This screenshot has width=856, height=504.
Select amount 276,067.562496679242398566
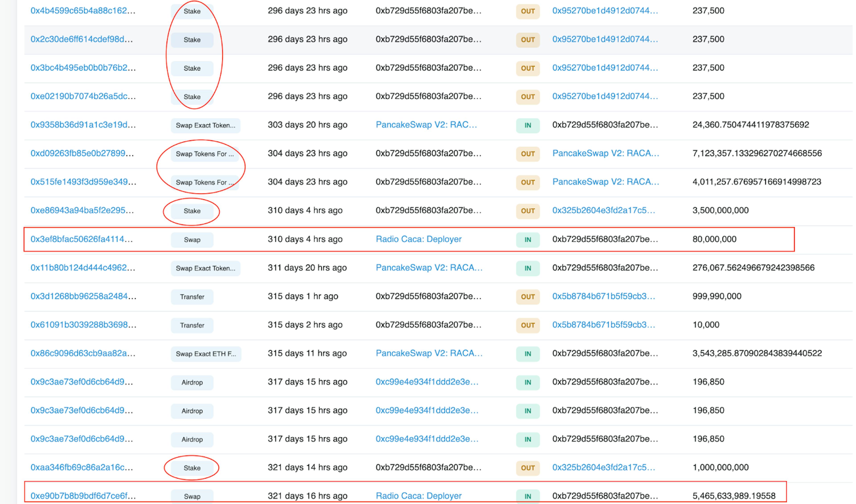tap(753, 268)
